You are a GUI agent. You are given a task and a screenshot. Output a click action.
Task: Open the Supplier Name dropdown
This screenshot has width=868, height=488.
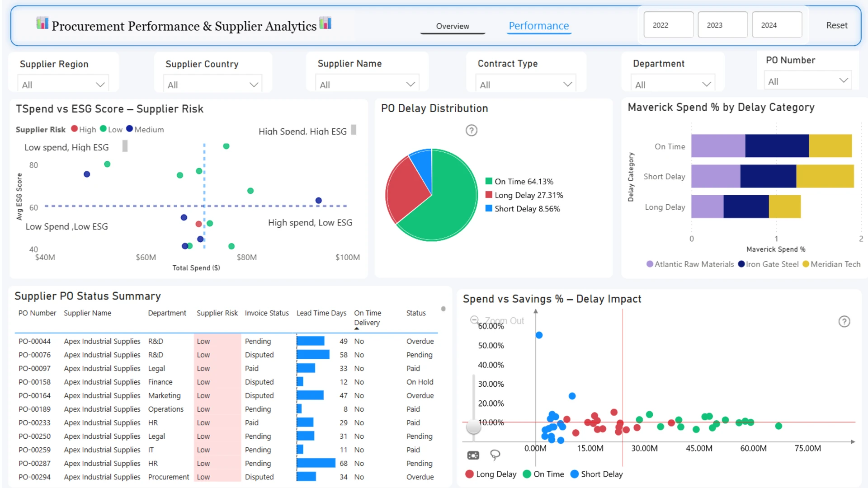pos(367,84)
